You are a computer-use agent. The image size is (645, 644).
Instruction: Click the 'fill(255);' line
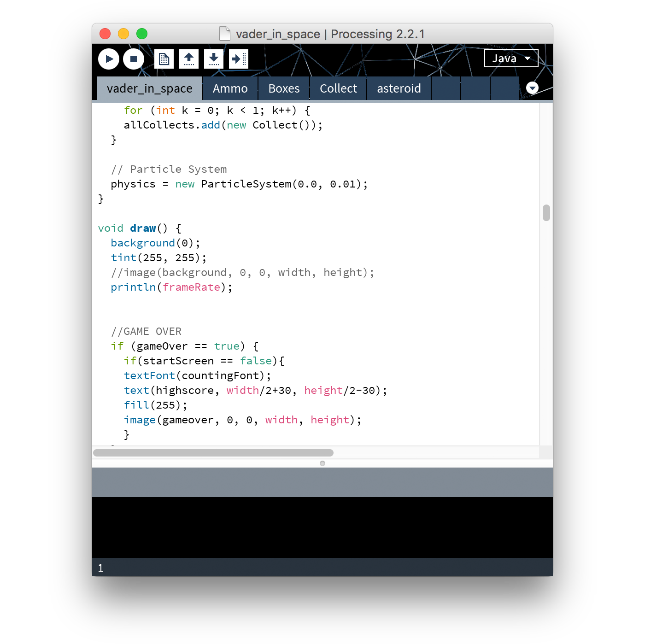tap(156, 405)
